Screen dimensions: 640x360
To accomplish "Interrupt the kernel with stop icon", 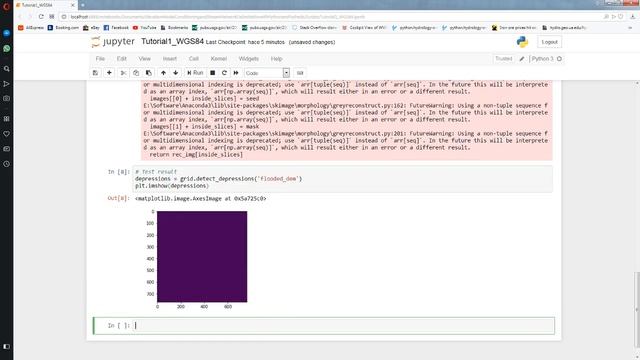I will (x=213, y=73).
